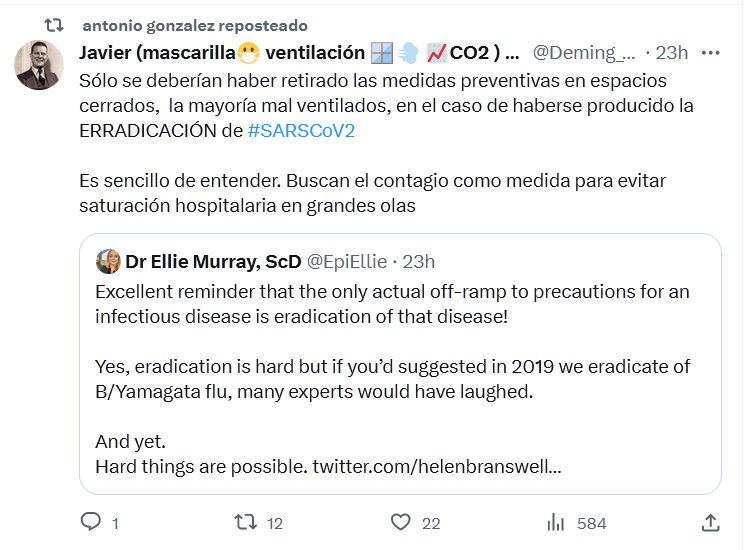Open Javier's profile picture
The image size is (748, 550).
pos(40,65)
